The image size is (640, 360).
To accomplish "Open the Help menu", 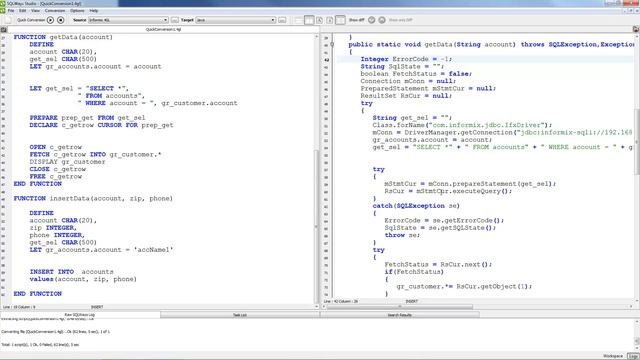I will tap(93, 11).
